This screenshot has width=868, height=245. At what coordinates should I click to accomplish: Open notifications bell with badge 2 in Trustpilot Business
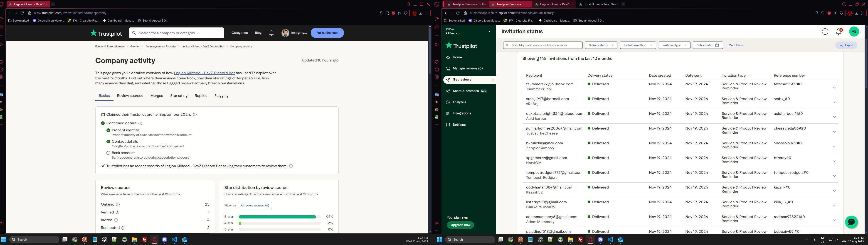(839, 32)
